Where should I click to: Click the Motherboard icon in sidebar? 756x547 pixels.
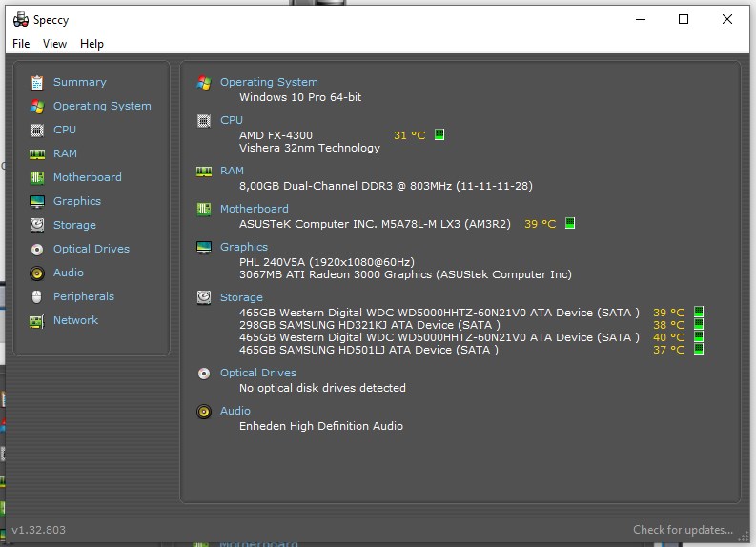click(x=37, y=178)
